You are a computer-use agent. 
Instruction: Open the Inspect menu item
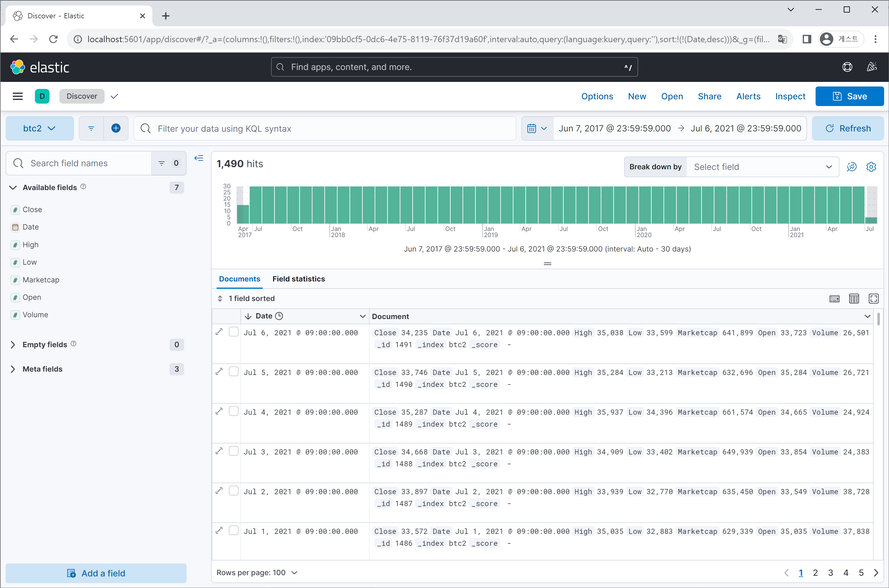(x=790, y=96)
